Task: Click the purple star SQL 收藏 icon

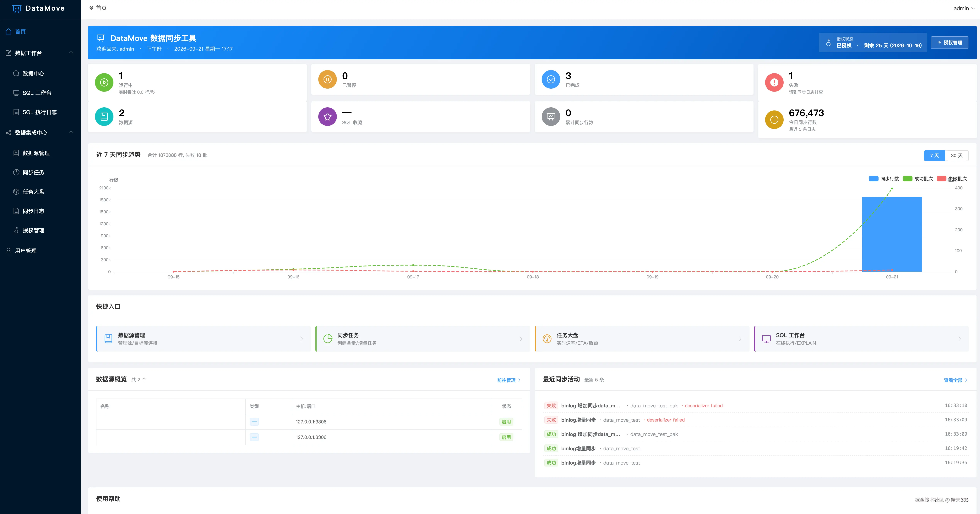Action: pos(327,116)
